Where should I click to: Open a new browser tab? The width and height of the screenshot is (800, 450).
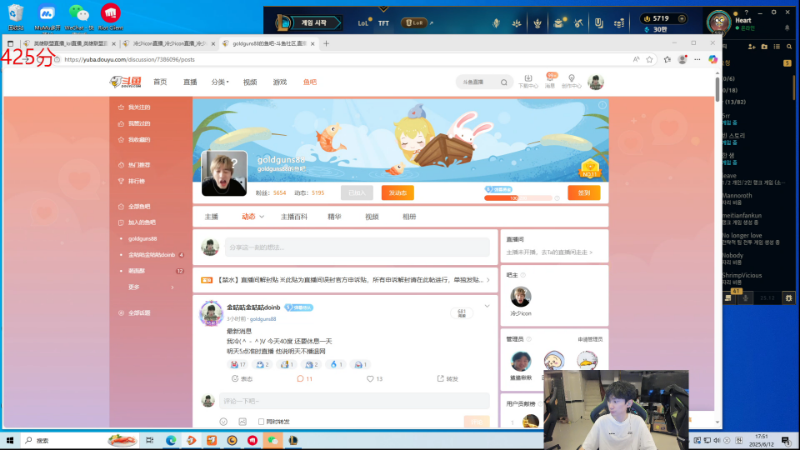click(326, 43)
